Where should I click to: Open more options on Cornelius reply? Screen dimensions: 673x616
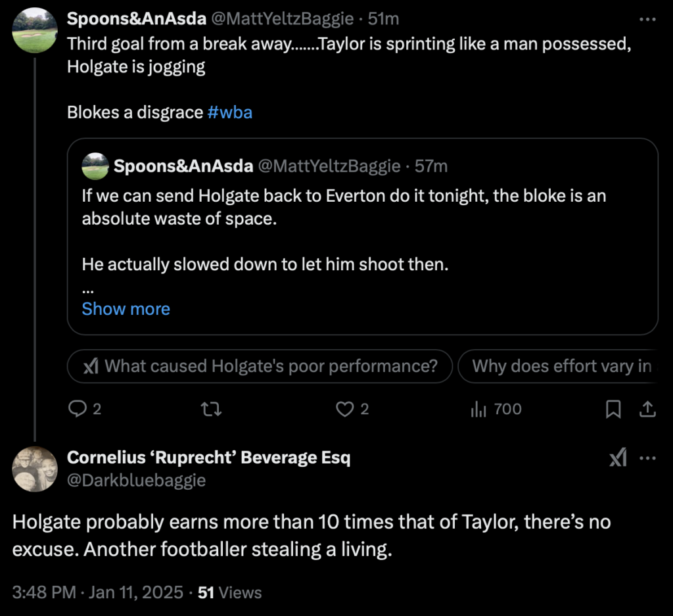[x=647, y=458]
